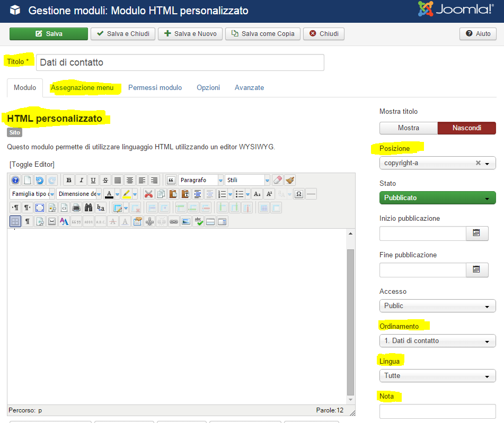Click Salva e Chiudi
The width and height of the screenshot is (504, 423).
click(x=122, y=33)
